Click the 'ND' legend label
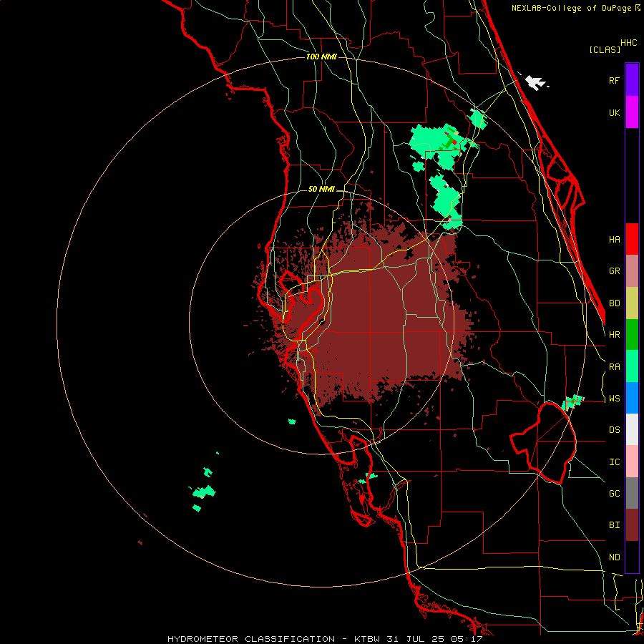This screenshot has height=644, width=644. point(614,557)
